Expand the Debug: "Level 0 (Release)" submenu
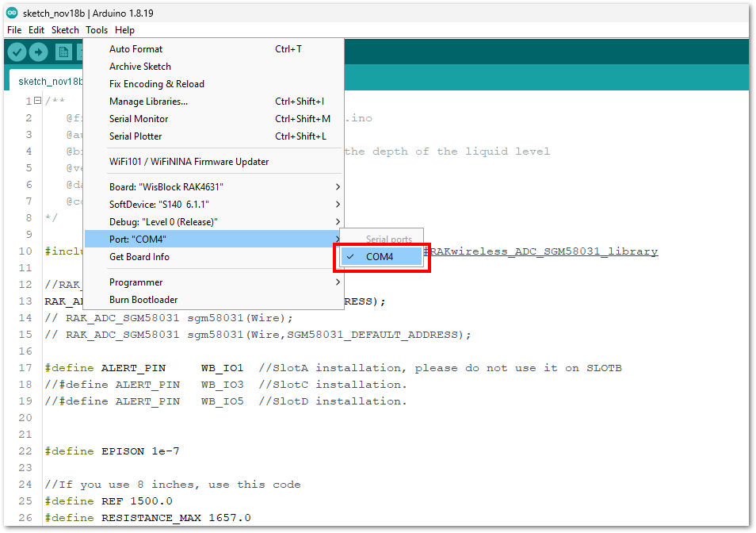The height and width of the screenshot is (533, 756). click(x=213, y=222)
